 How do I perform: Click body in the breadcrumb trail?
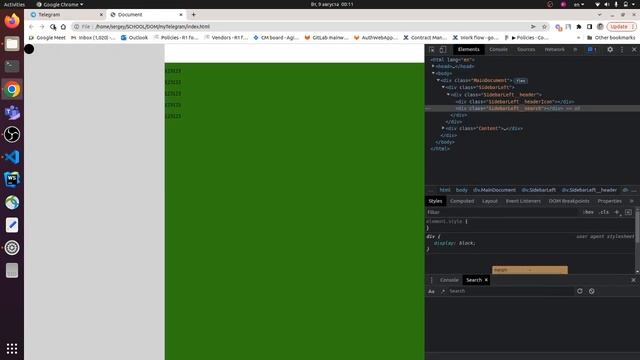pyautogui.click(x=462, y=190)
